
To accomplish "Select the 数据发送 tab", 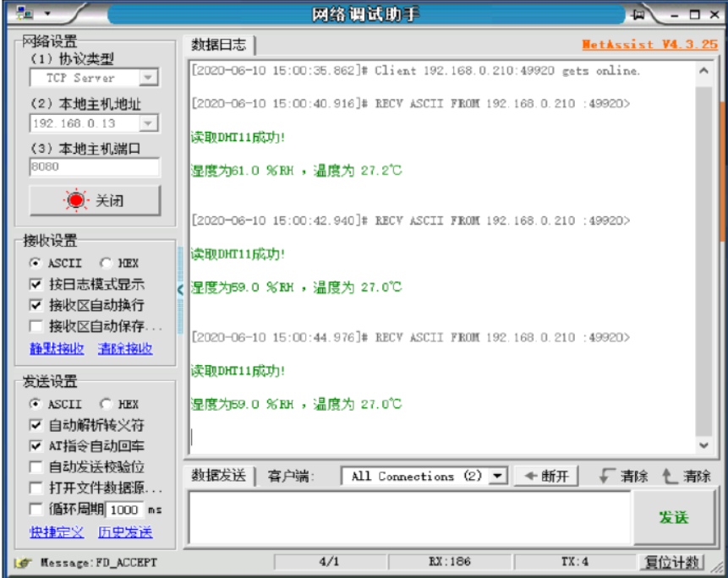I will 216,475.
